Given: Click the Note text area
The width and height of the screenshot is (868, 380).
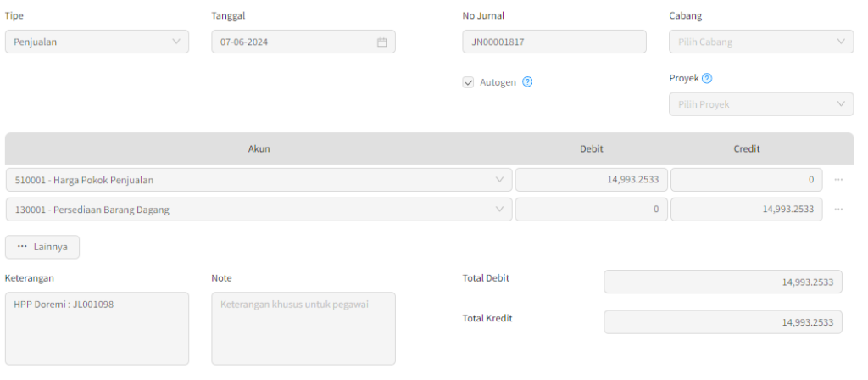Looking at the screenshot, I should click(303, 328).
